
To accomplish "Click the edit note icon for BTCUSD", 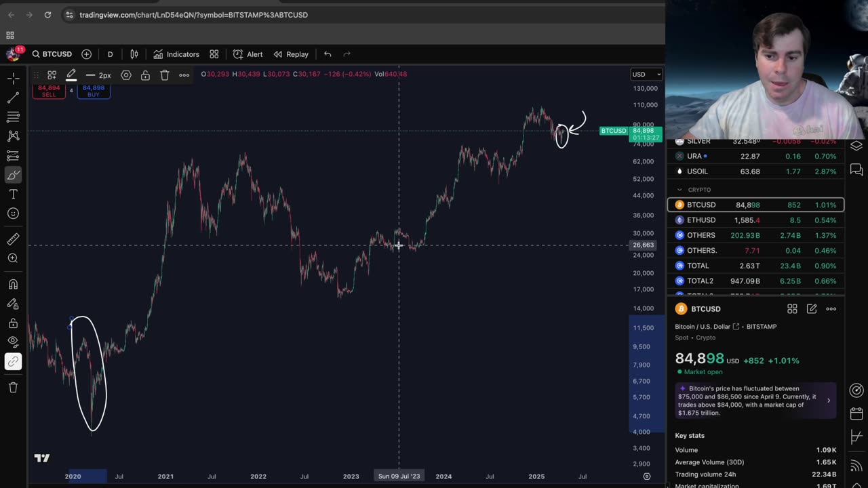I will 812,309.
